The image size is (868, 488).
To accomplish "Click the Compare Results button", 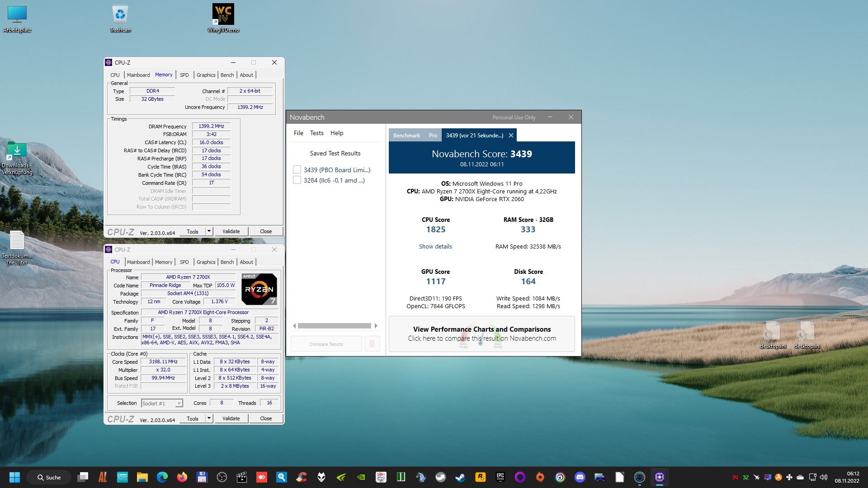I will [326, 344].
